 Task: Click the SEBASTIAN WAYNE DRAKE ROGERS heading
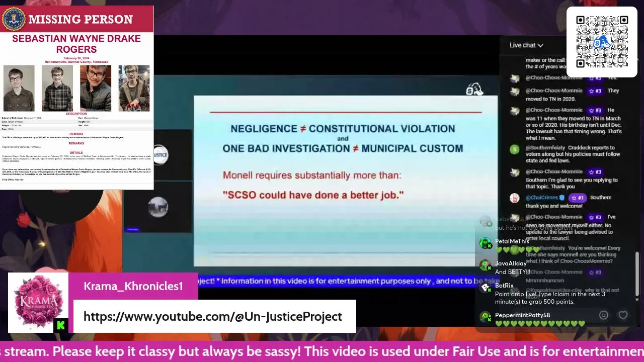click(76, 44)
